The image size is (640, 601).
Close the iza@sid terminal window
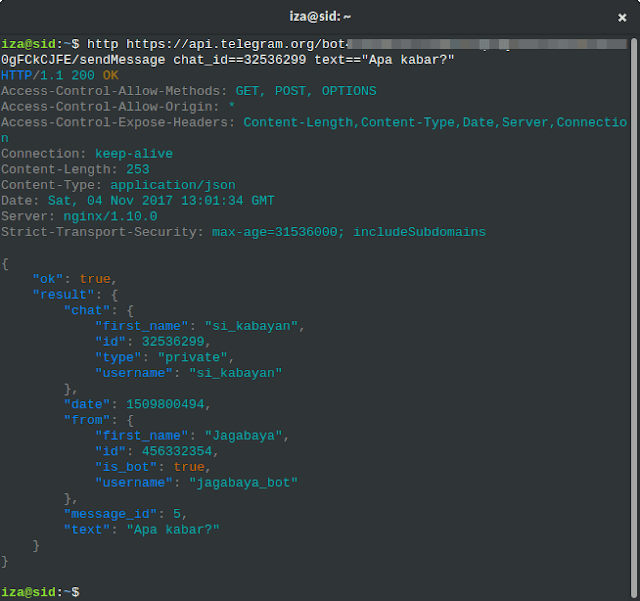pos(622,18)
